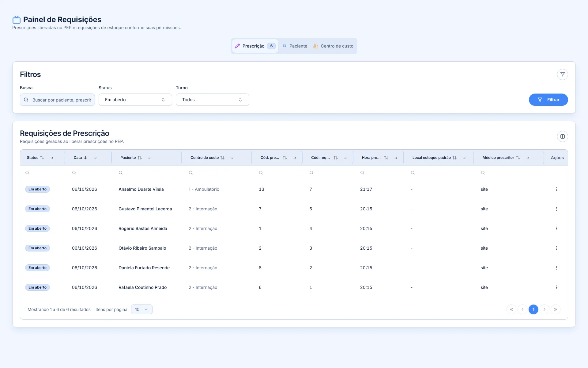Open the Turno dropdown set to Todos

tap(212, 100)
